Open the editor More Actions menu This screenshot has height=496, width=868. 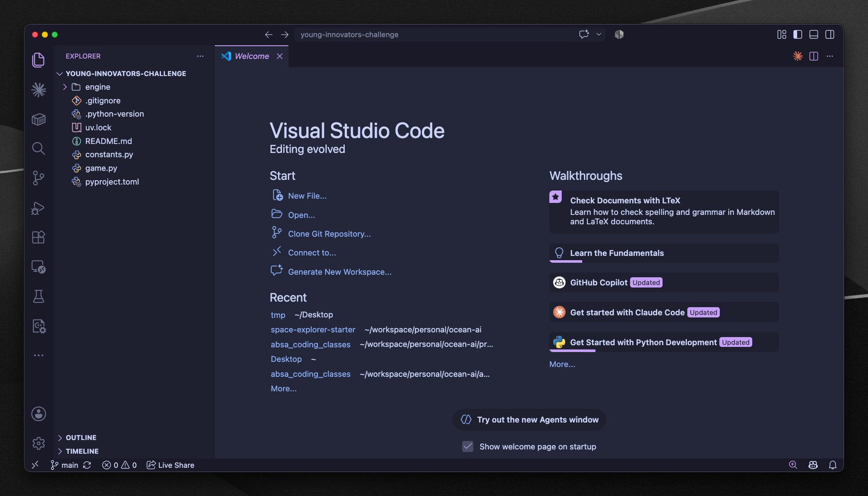tap(830, 56)
